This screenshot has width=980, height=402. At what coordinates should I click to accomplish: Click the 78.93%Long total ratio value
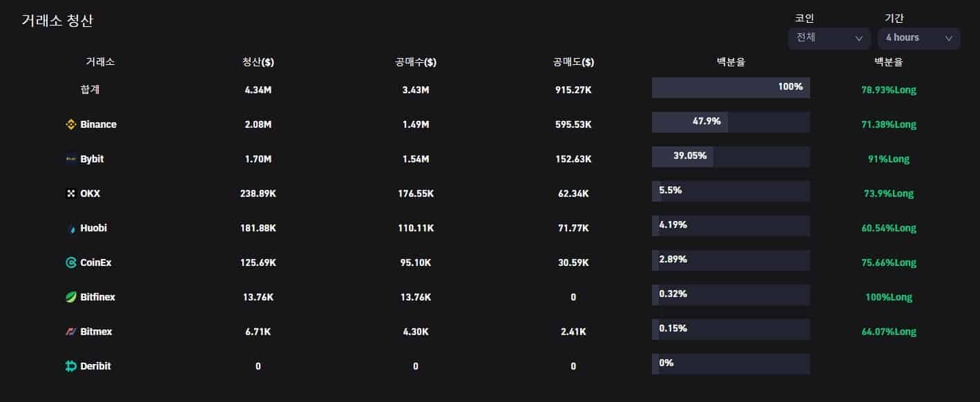[888, 90]
